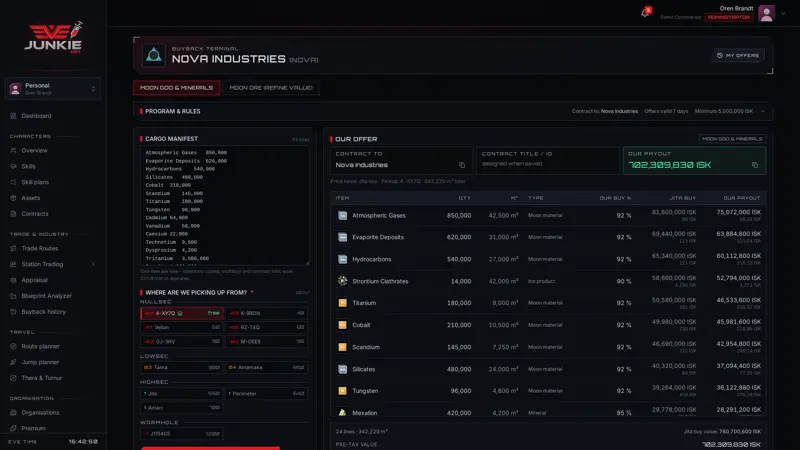Expand Program & Rules details chevron
The height and width of the screenshot is (450, 800).
[763, 111]
